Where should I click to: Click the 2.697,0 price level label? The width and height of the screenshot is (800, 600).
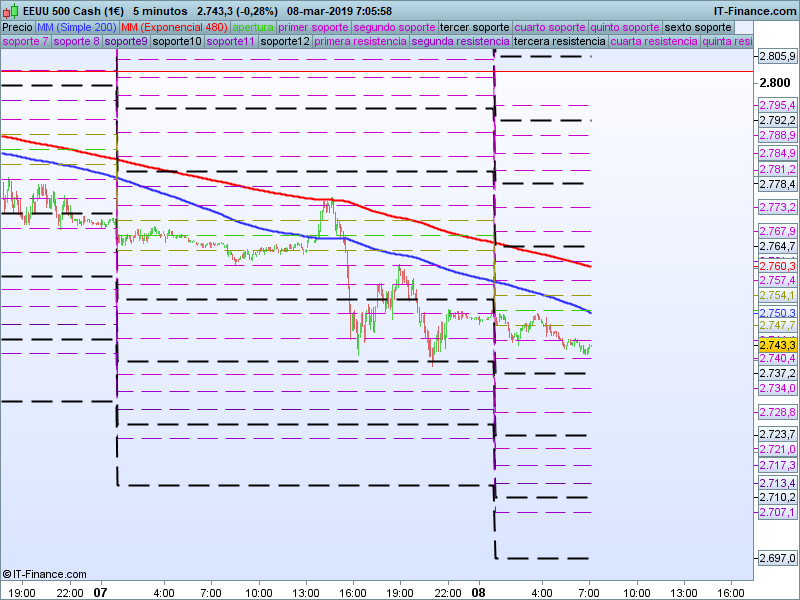click(x=777, y=558)
